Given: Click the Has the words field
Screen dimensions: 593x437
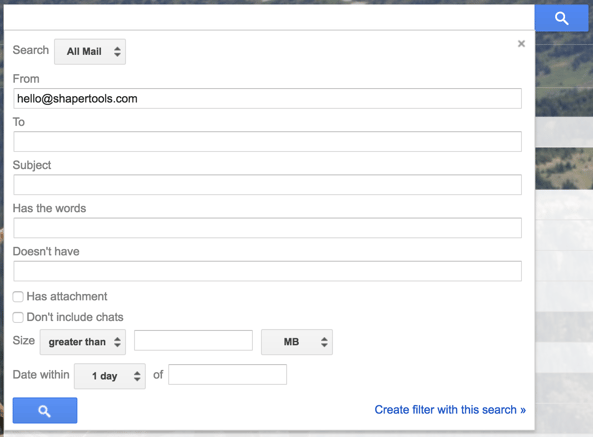Looking at the screenshot, I should point(267,228).
